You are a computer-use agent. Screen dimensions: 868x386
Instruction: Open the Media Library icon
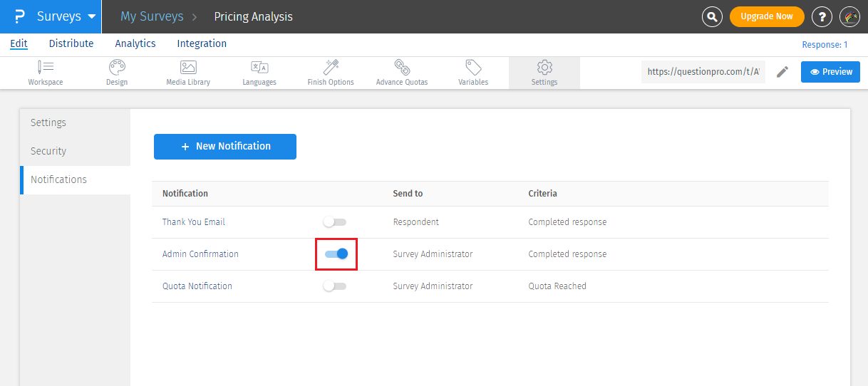188,68
